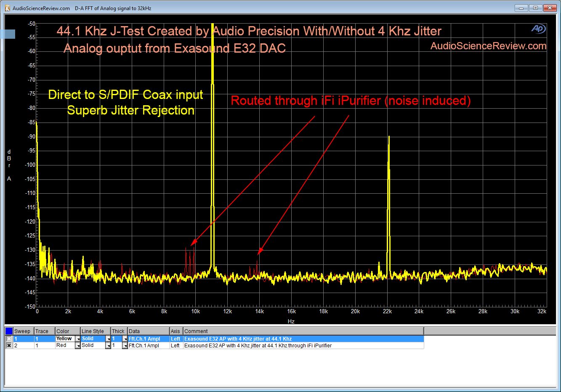Screen dimensions: 561x392
Task: Click the Color column header
Action: point(68,331)
